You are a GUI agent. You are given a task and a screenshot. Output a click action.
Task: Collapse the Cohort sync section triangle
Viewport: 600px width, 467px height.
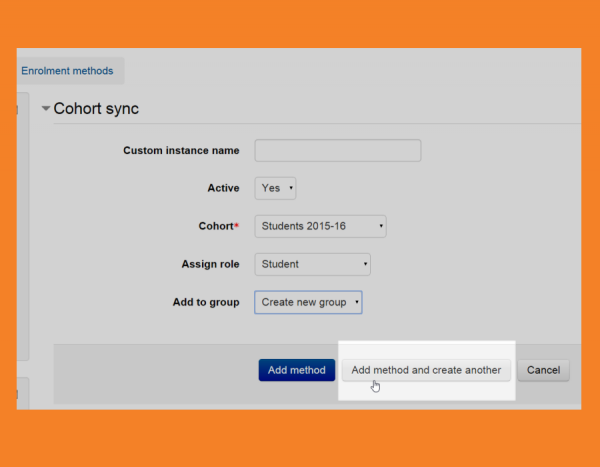(46, 109)
